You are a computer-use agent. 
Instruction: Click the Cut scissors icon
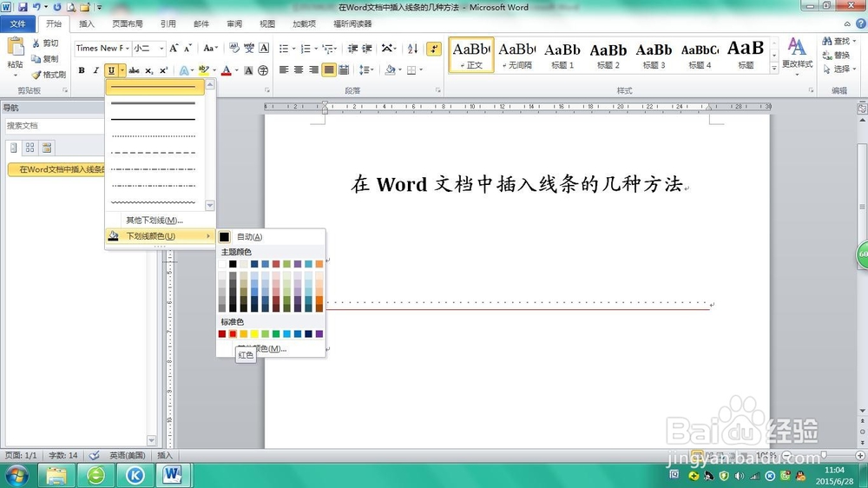click(x=36, y=43)
